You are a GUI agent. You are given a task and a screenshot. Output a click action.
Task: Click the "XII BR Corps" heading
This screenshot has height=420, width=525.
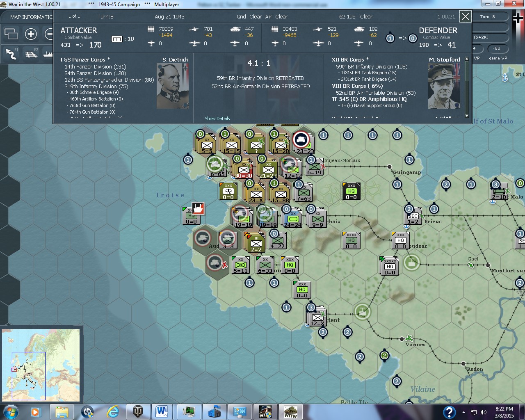[x=350, y=60]
